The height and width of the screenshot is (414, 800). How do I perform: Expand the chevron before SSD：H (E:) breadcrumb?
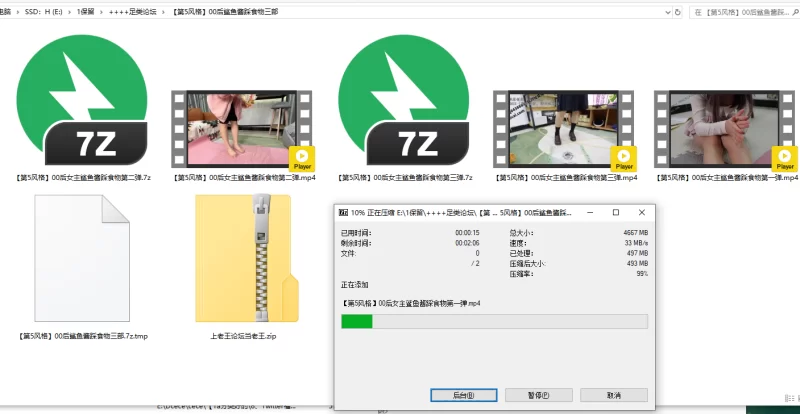pyautogui.click(x=17, y=12)
